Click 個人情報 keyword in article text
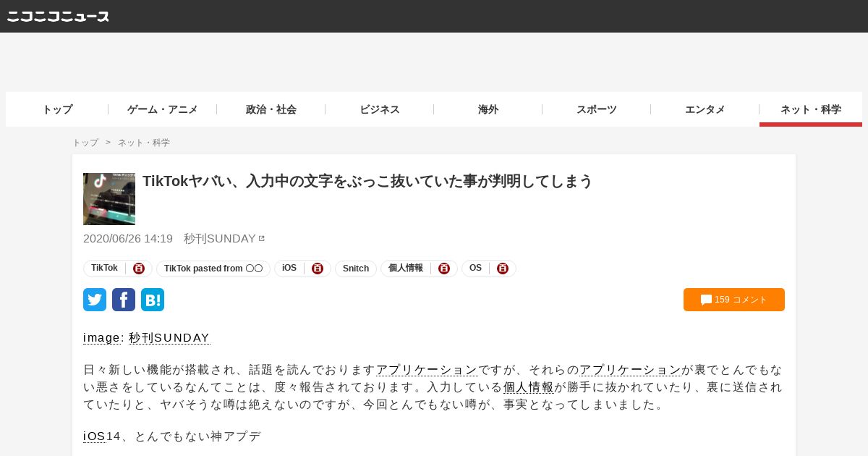 click(529, 387)
